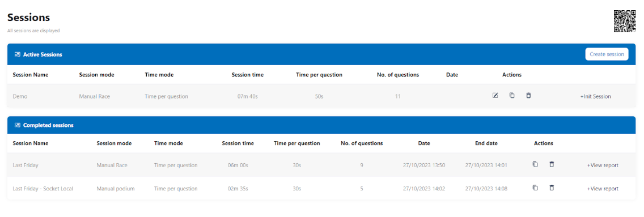Screen dimensions: 644x217
Task: Click the Session Name header in Active Sessions
Action: 31,75
